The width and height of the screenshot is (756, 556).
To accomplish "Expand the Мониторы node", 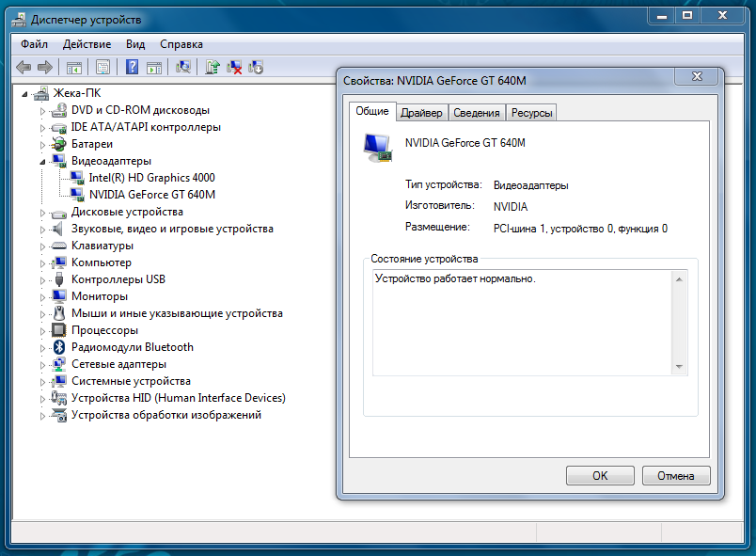I will tap(42, 297).
